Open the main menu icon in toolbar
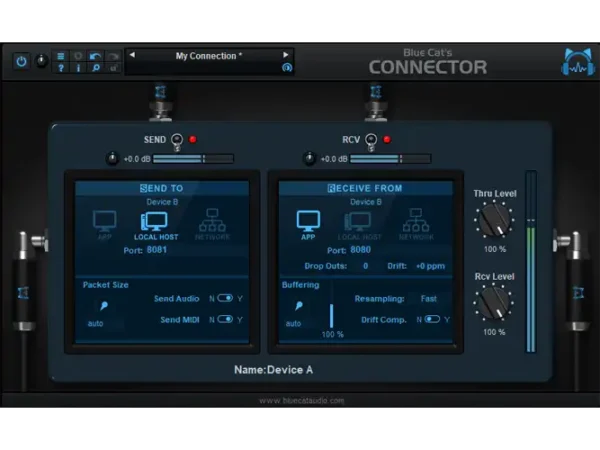This screenshot has height=450, width=600. [x=61, y=56]
